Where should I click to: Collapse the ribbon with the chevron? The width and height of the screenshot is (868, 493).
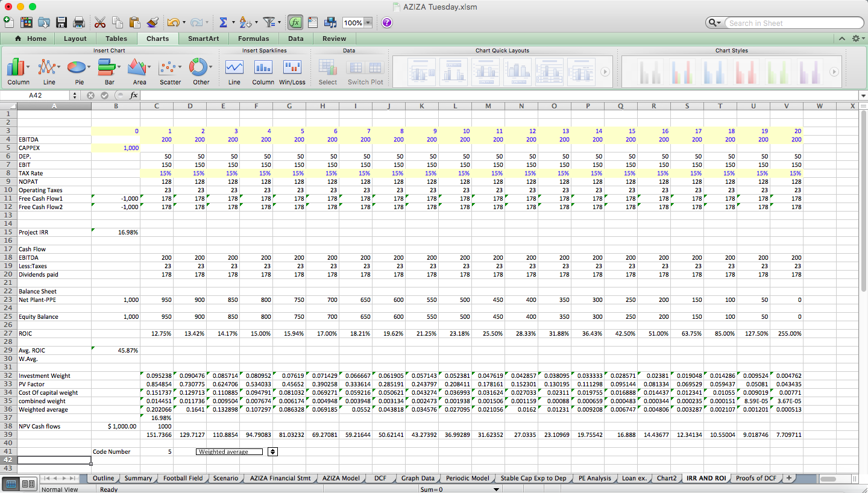pyautogui.click(x=843, y=37)
